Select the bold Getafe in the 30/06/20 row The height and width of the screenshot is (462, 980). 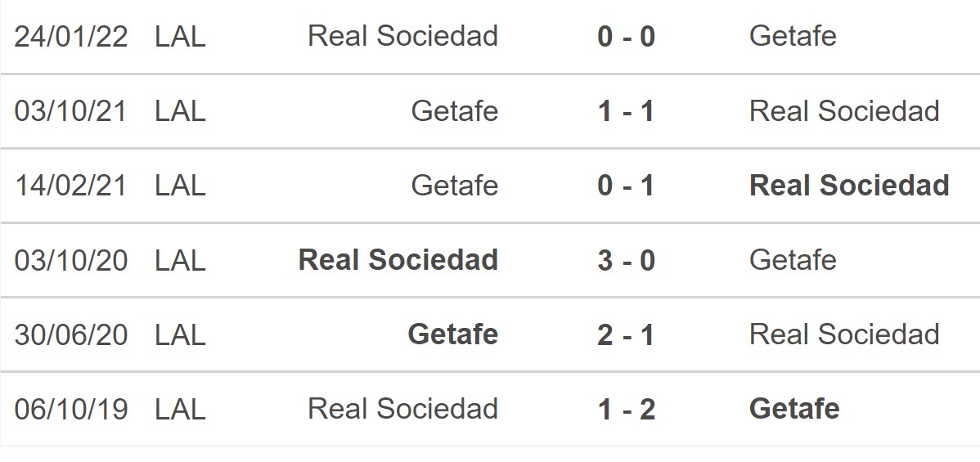[452, 334]
